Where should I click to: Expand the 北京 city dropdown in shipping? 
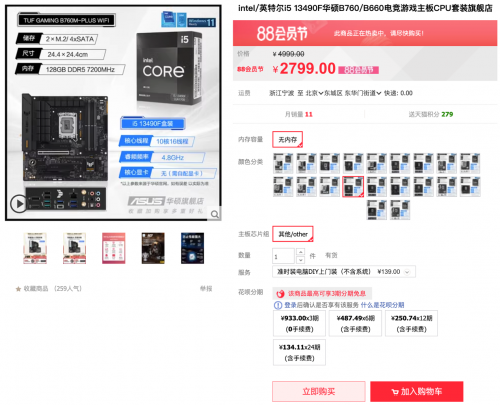point(314,93)
